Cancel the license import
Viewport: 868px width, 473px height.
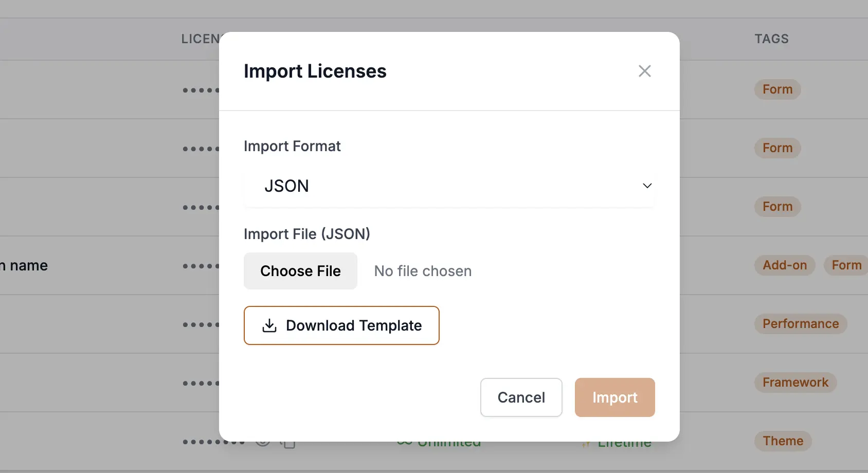[x=521, y=397]
